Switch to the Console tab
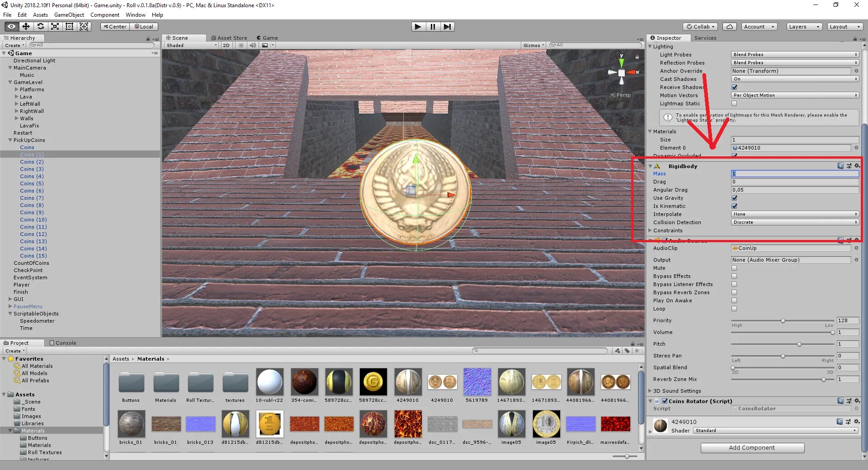This screenshot has width=868, height=470. (x=63, y=343)
